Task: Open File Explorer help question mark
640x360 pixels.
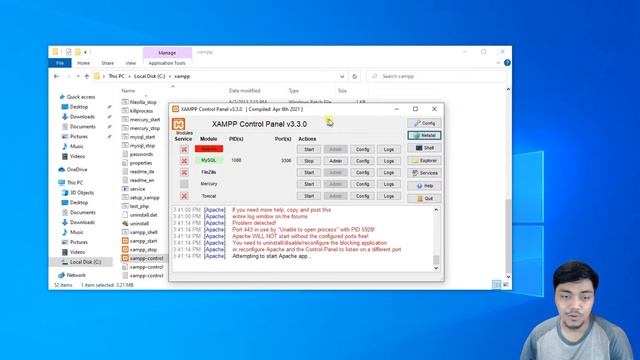Action: [507, 63]
